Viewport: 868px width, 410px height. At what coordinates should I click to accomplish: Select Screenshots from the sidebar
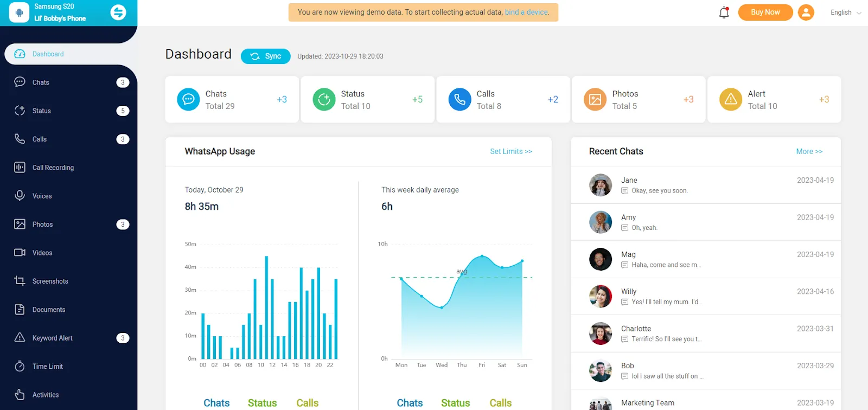[x=50, y=281]
